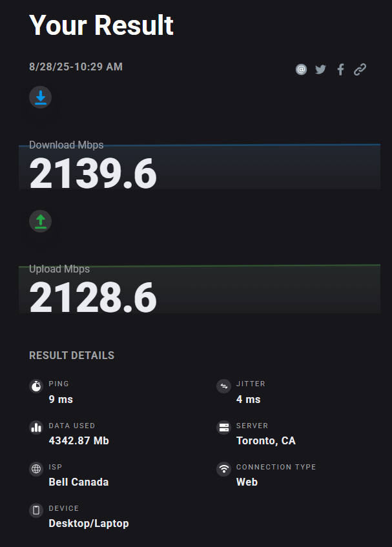Viewport: 392px width, 547px height.
Task: Share result on Twitter
Action: point(321,70)
